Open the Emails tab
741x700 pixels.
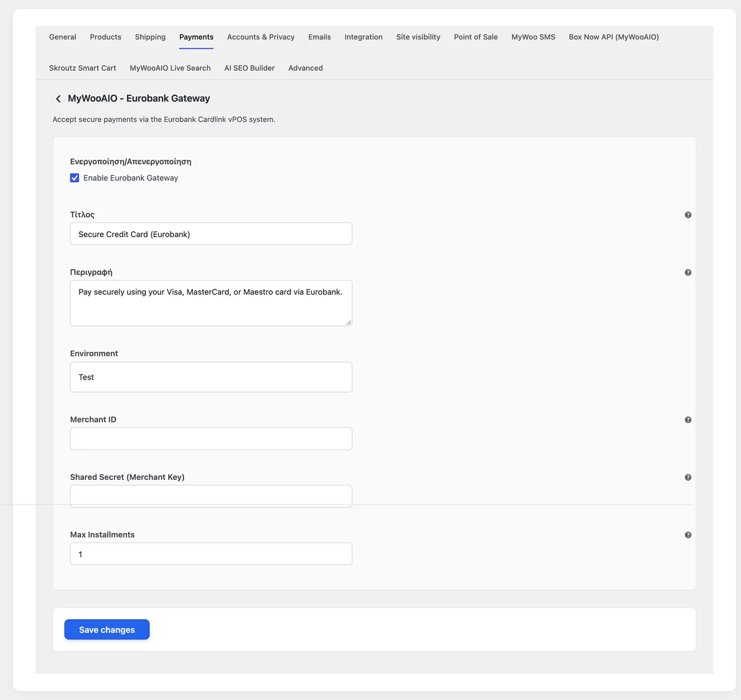click(x=320, y=37)
